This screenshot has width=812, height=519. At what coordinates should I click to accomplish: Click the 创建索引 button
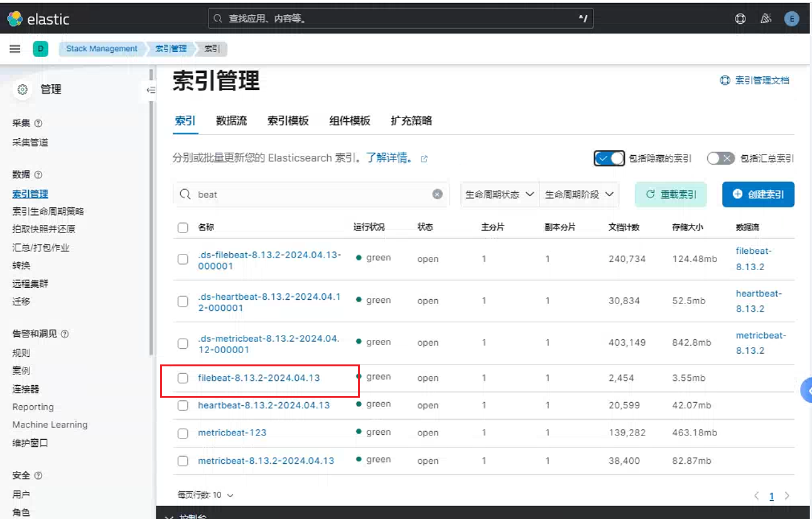coord(758,195)
